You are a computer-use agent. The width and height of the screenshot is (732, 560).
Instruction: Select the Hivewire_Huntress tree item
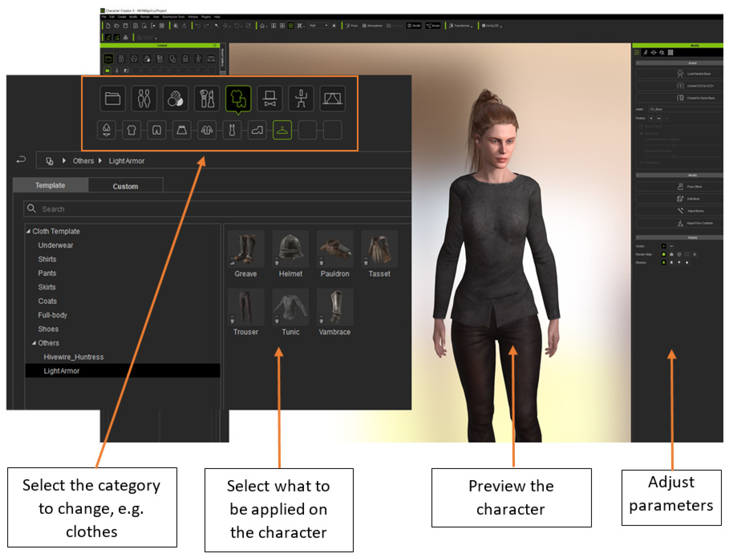coord(73,357)
